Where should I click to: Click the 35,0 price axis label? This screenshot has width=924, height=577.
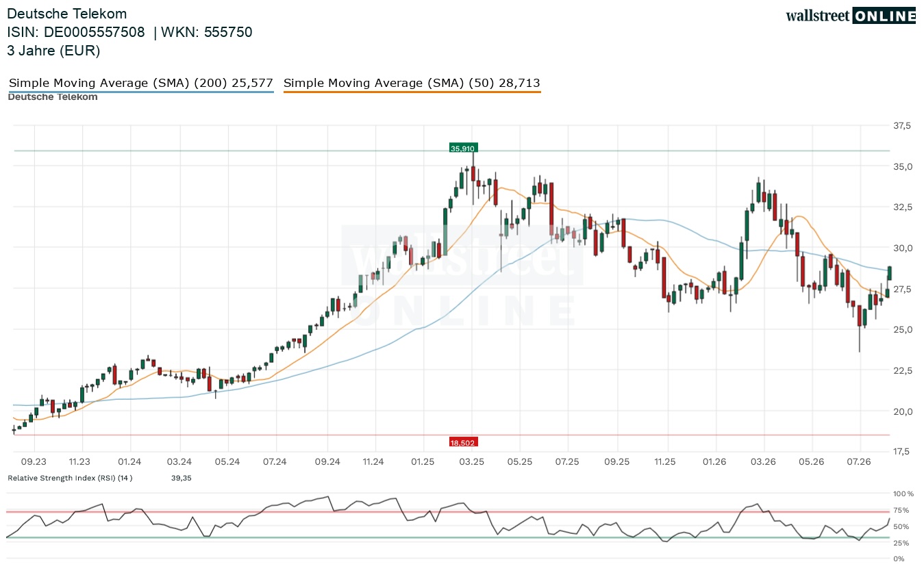click(x=902, y=166)
